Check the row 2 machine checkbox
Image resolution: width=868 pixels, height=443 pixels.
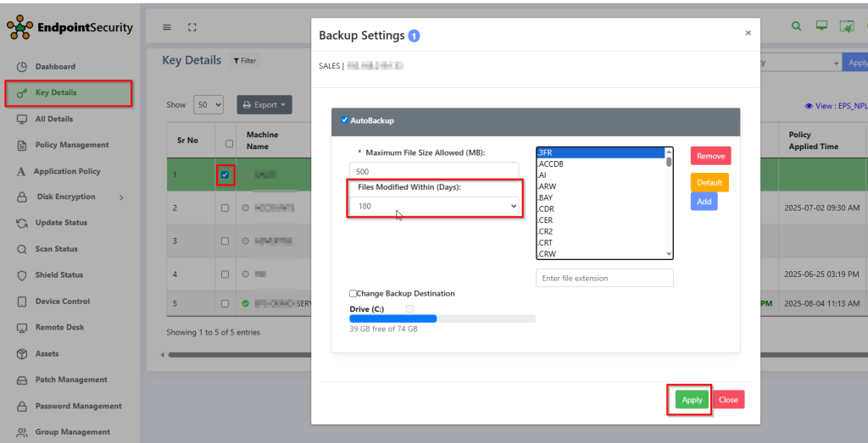coord(225,208)
